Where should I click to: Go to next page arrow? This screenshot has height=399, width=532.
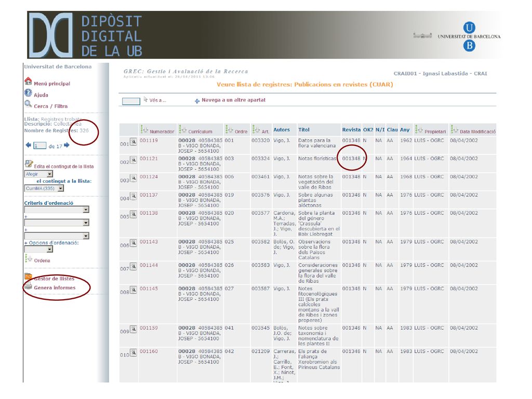pyautogui.click(x=67, y=145)
